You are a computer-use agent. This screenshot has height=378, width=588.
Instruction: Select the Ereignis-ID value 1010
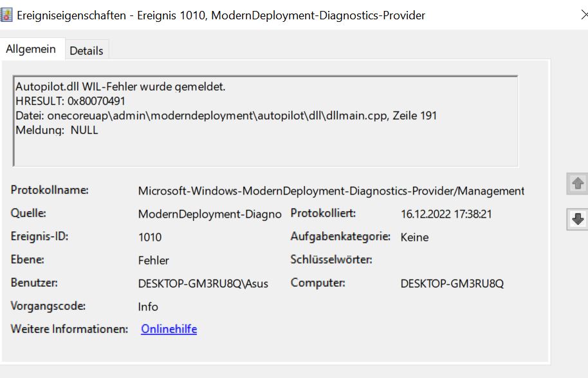(x=150, y=237)
